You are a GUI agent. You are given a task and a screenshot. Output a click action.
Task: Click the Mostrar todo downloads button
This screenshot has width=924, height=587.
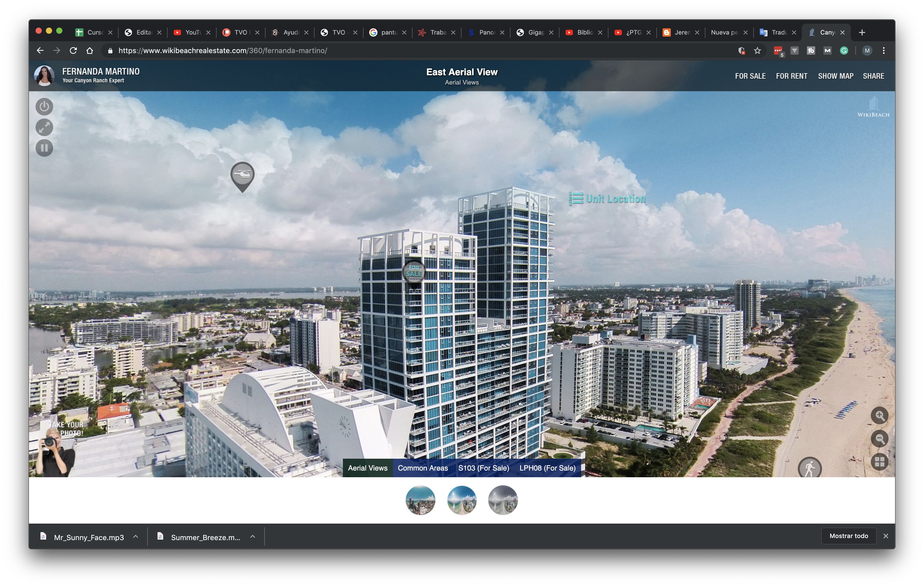[x=848, y=536]
